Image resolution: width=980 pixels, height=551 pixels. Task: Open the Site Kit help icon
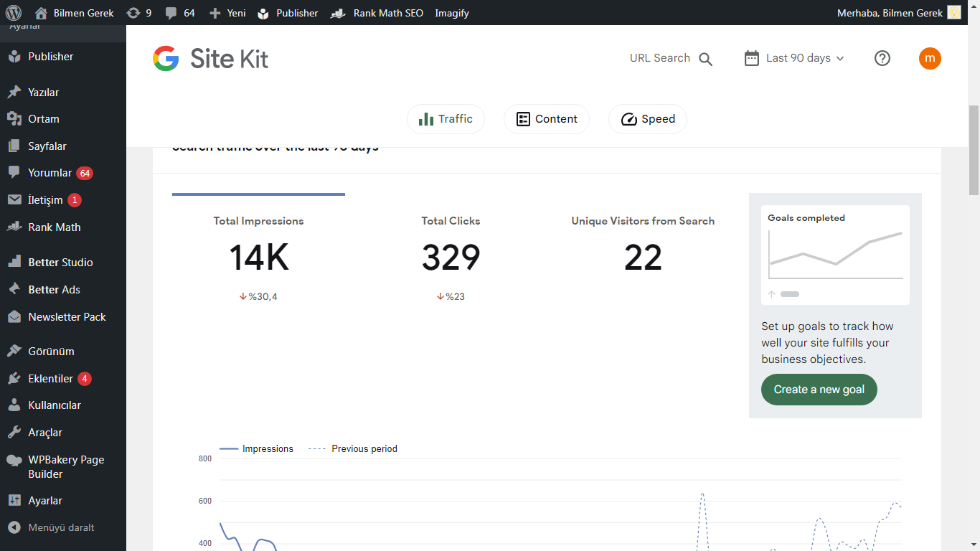point(882,58)
